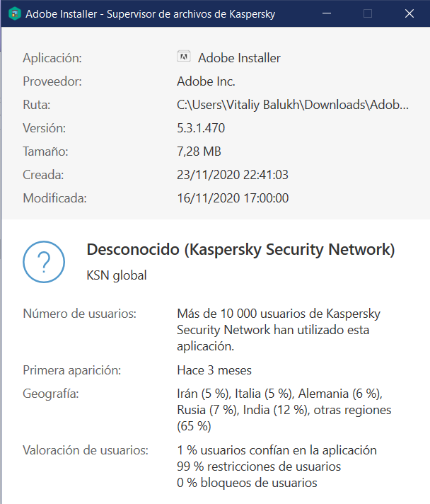Viewport: 430px width, 504px height.
Task: Click the 99 % restricciones de usuarios line
Action: click(259, 466)
